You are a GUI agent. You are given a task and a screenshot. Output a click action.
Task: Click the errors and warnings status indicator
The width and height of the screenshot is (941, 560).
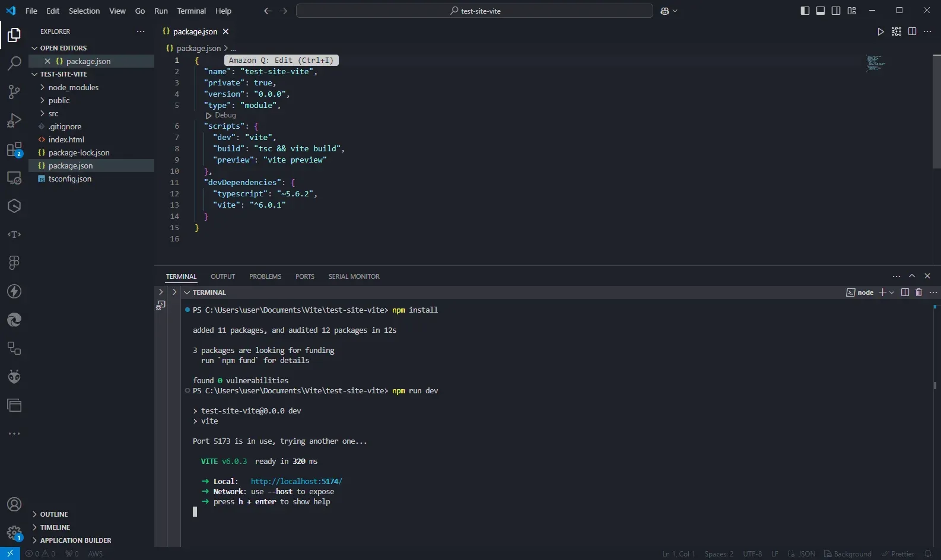(x=40, y=554)
